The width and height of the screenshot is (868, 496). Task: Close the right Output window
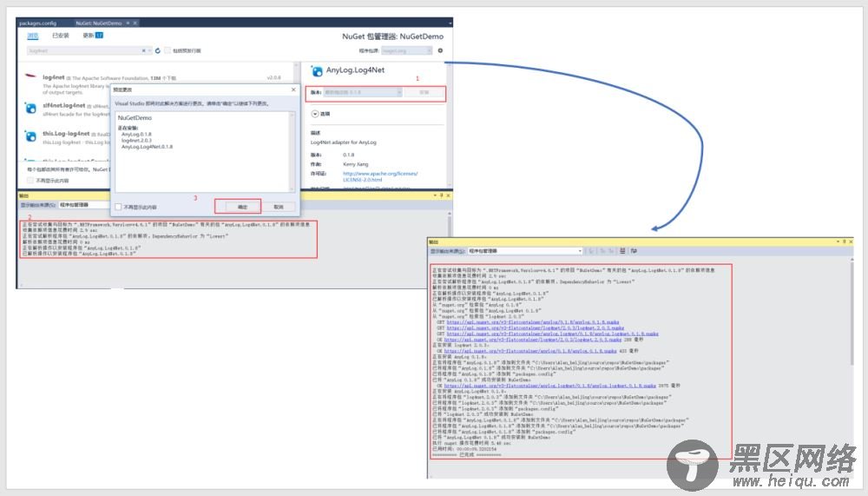pyautogui.click(x=851, y=241)
